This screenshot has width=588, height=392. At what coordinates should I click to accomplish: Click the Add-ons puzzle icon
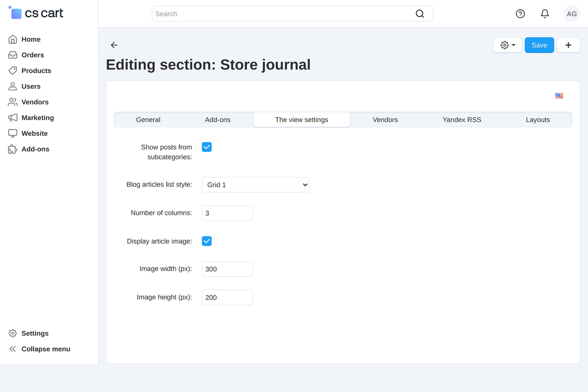pyautogui.click(x=13, y=149)
